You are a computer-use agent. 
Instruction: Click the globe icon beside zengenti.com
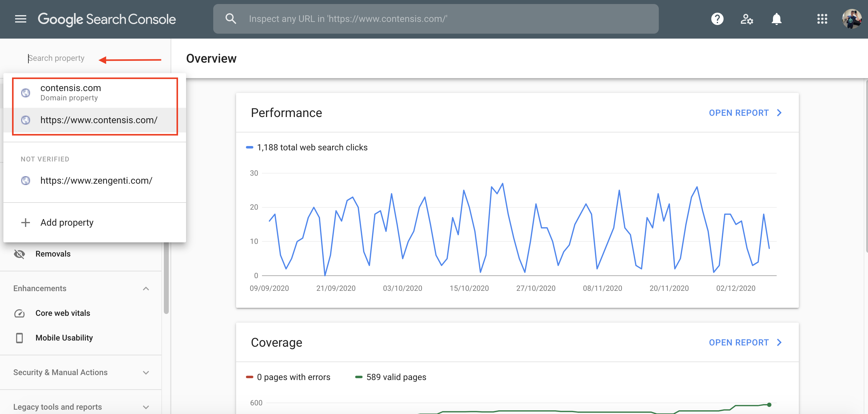point(26,181)
